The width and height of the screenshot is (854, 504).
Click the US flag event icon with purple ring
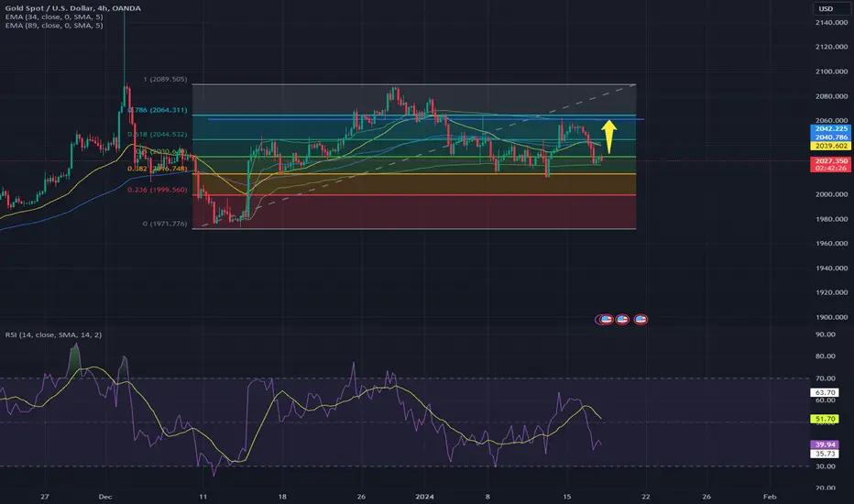pos(605,319)
